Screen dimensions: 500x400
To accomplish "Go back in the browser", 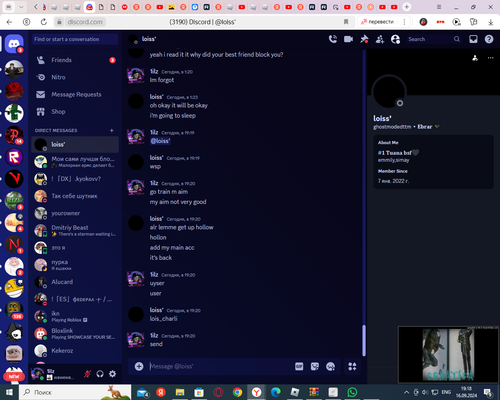I will (9, 22).
